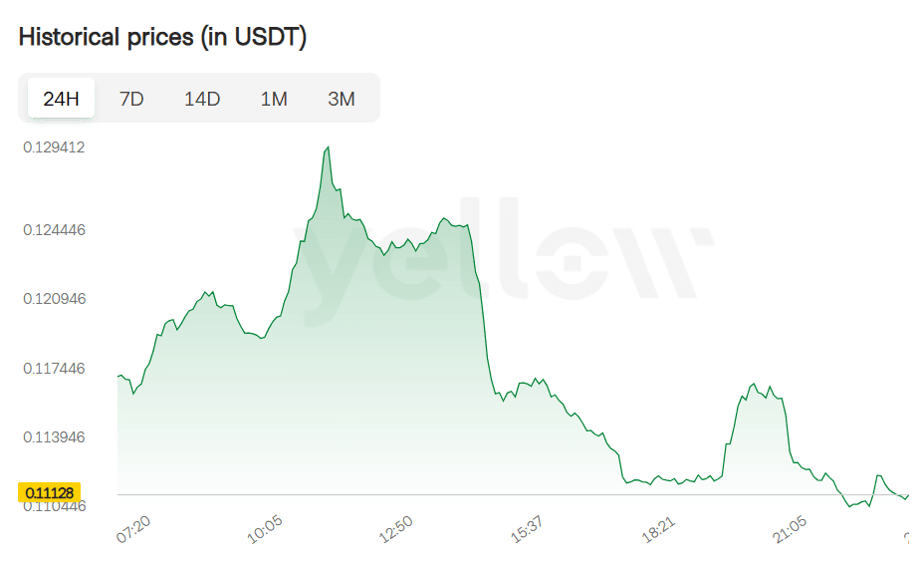Click the 21:05 time axis label

pyautogui.click(x=792, y=529)
